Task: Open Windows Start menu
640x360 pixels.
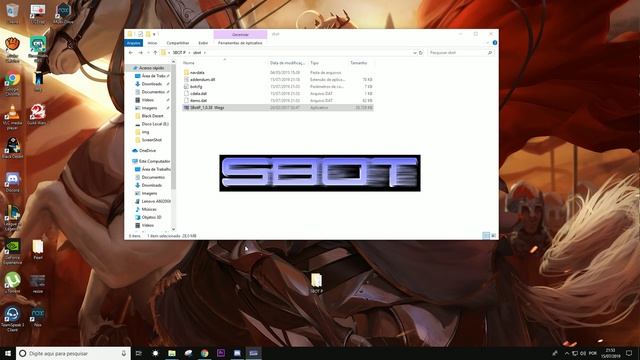Action: click(x=8, y=353)
